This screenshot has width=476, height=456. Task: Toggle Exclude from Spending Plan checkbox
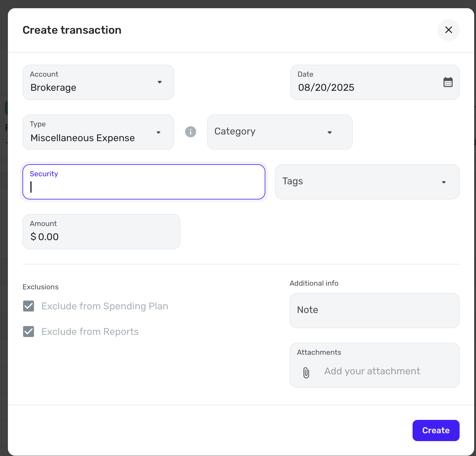[29, 306]
